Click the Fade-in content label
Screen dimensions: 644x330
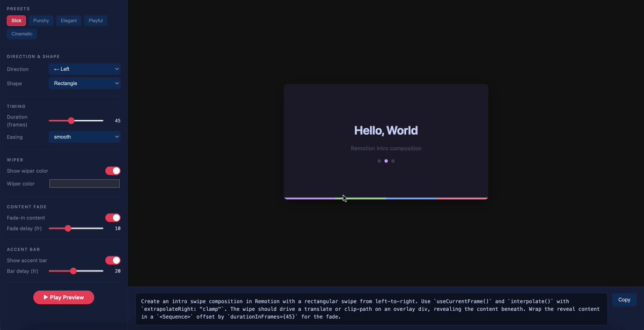[26, 218]
